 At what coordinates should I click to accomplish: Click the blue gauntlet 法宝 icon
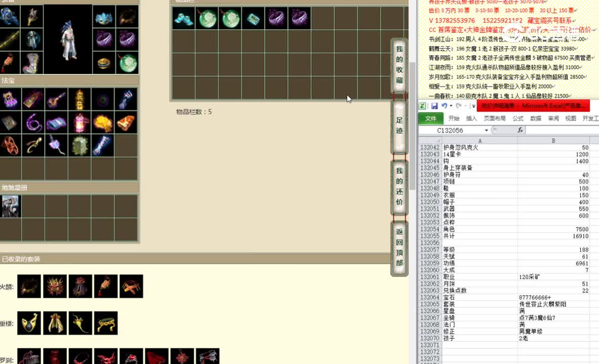pyautogui.click(x=126, y=100)
